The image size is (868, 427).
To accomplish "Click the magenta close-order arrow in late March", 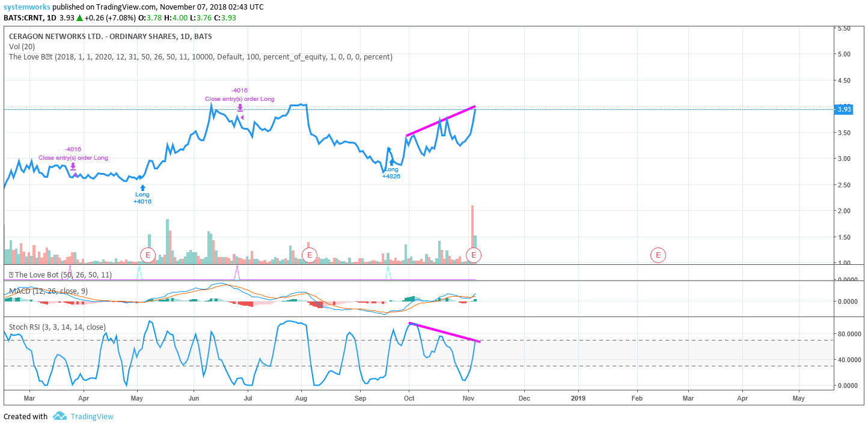I will (x=73, y=166).
